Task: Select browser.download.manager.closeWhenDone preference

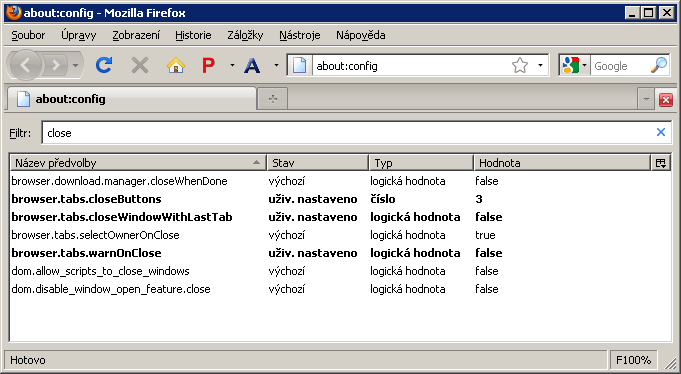Action: click(x=119, y=181)
